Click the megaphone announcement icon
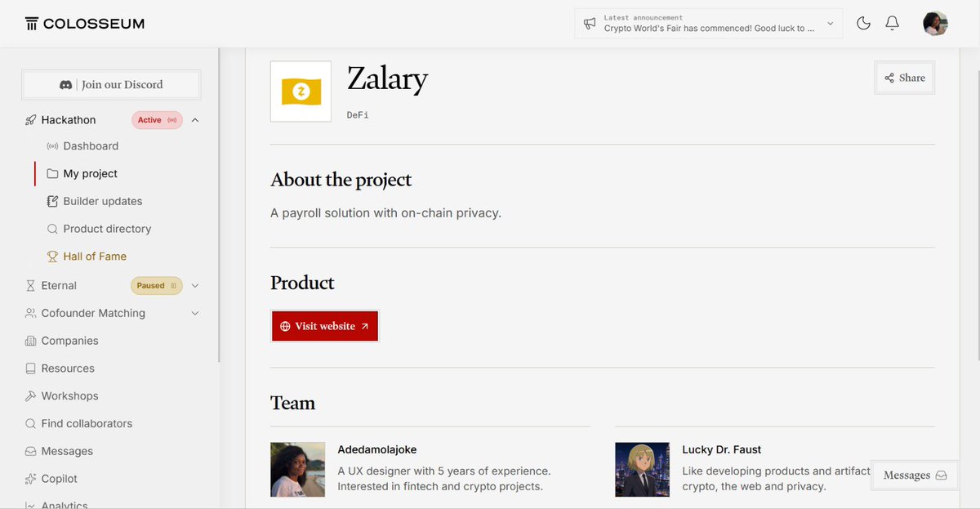 click(x=590, y=24)
